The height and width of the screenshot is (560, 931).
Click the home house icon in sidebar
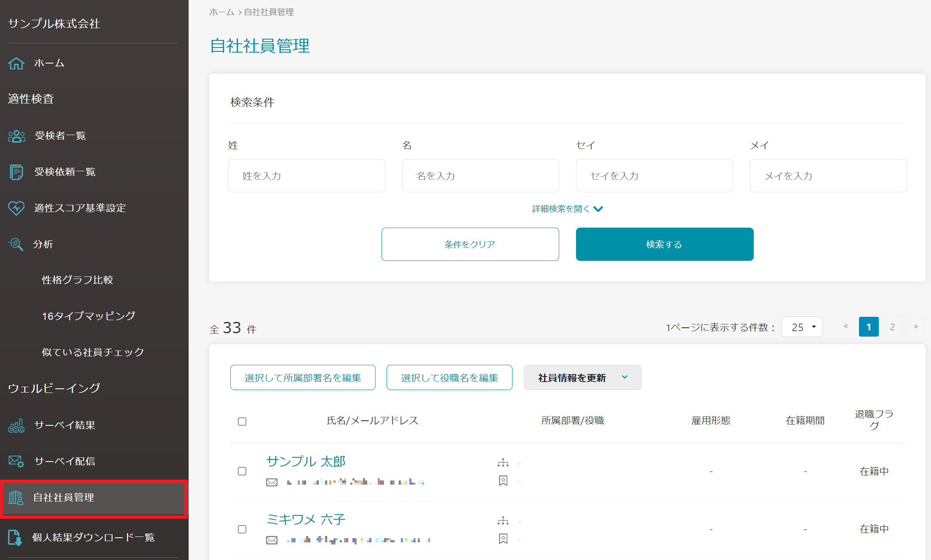point(16,63)
